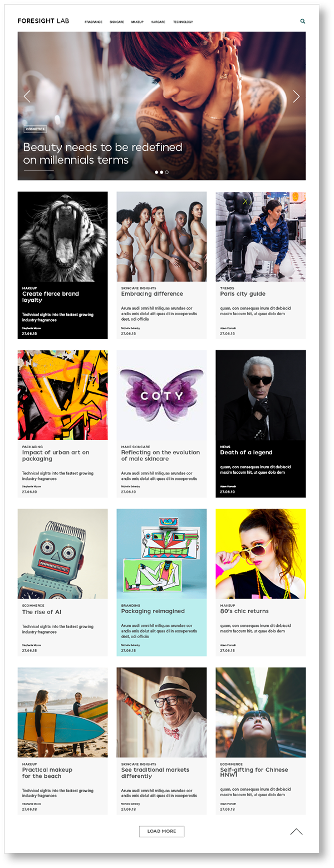This screenshot has height=868, width=334.
Task: Select the third carousel dot
Action: [x=166, y=172]
